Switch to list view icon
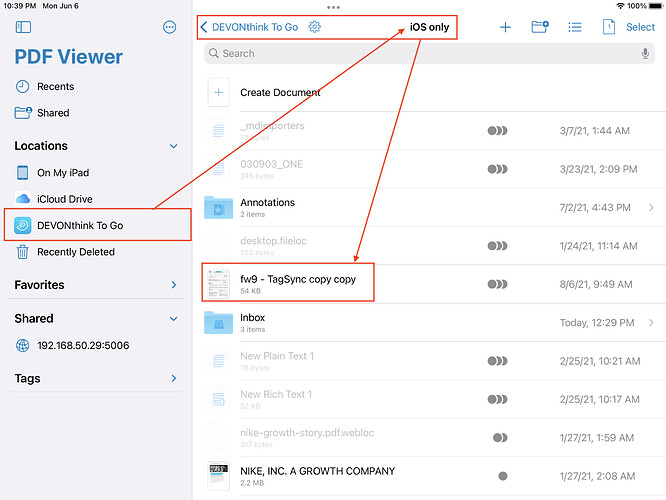Screen dimensions: 666x500 coord(575,27)
